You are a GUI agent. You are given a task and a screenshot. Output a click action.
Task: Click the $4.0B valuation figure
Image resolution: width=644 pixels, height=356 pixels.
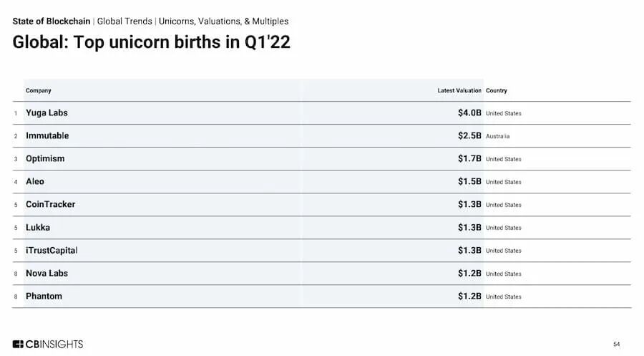[x=469, y=113]
